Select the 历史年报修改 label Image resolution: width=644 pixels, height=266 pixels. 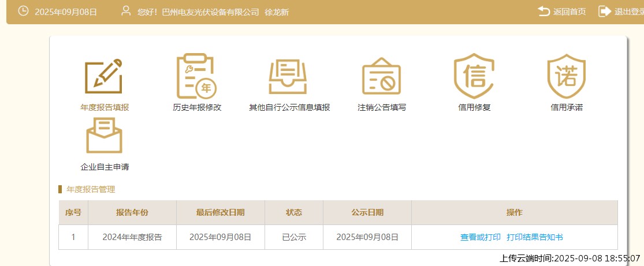(197, 108)
